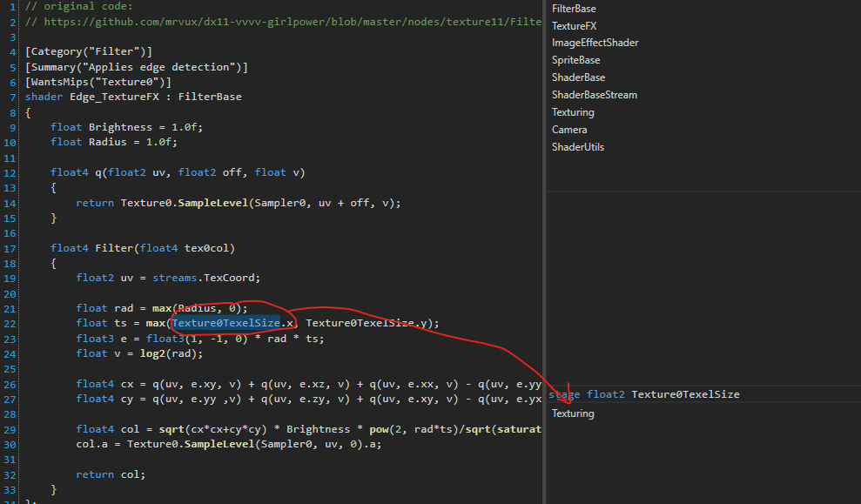861x504 pixels.
Task: Select TextureFX in the inheritance list
Action: point(574,26)
